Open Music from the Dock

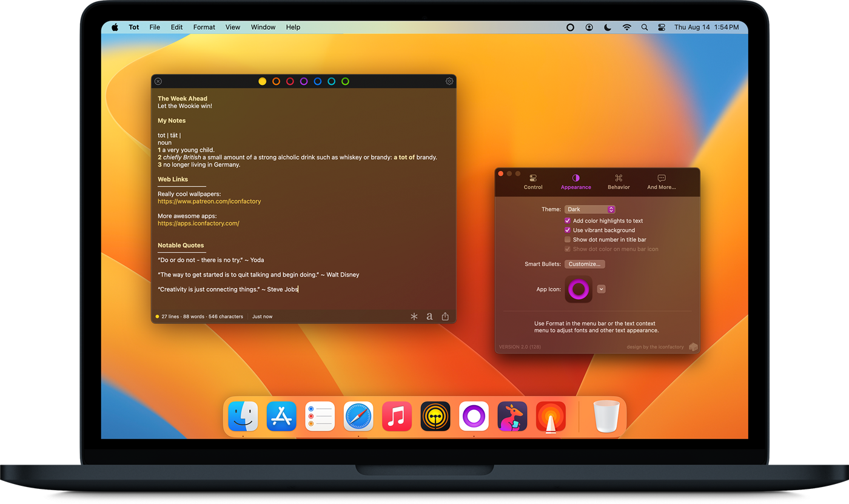(397, 416)
